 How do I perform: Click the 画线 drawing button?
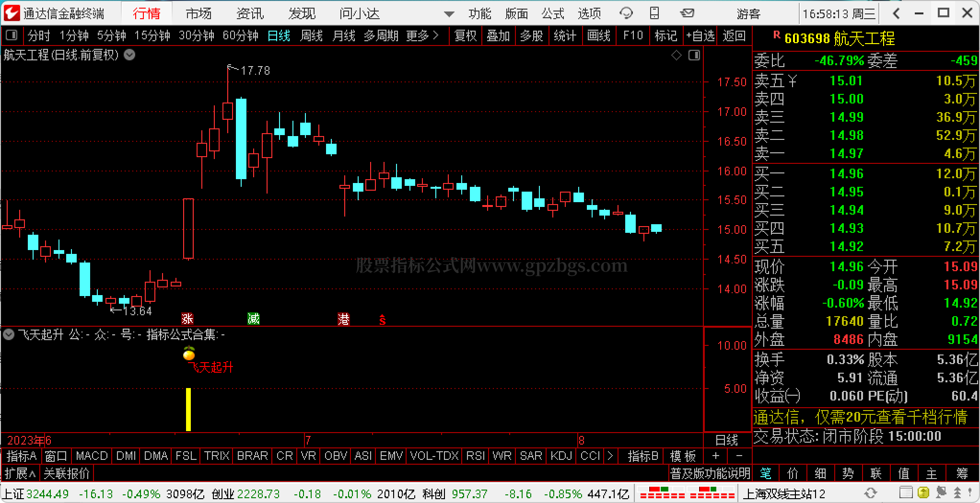pos(599,35)
